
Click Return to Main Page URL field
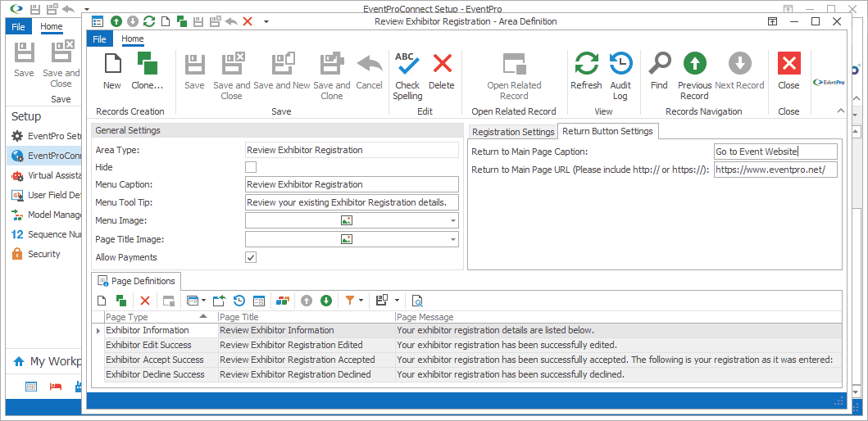[775, 170]
